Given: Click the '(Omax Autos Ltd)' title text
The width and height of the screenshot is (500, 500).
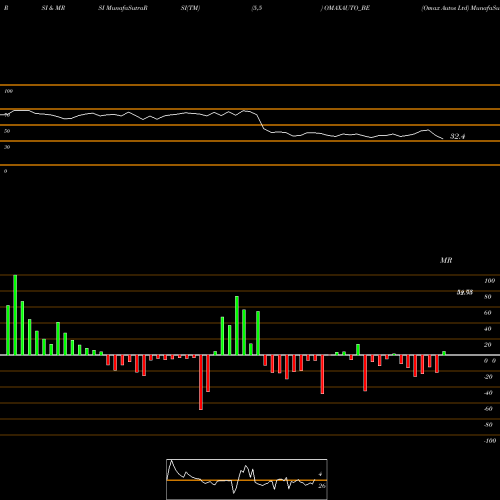Looking at the screenshot, I should click(x=445, y=8).
